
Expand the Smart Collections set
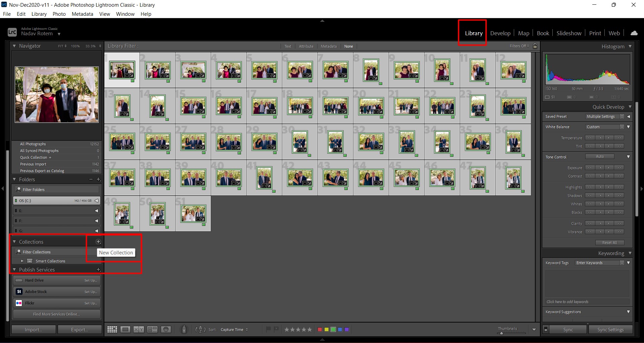point(22,261)
